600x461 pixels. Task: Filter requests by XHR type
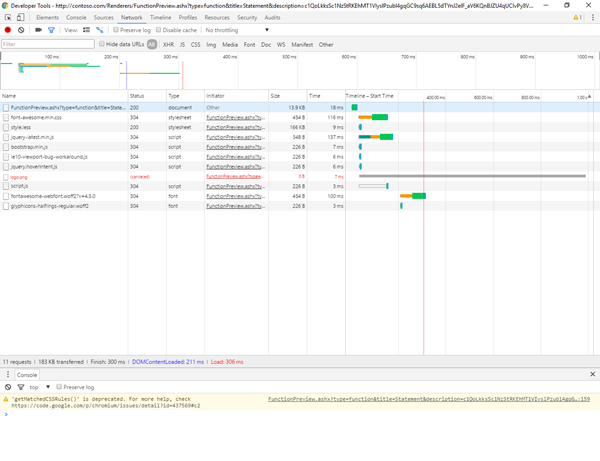pyautogui.click(x=168, y=44)
